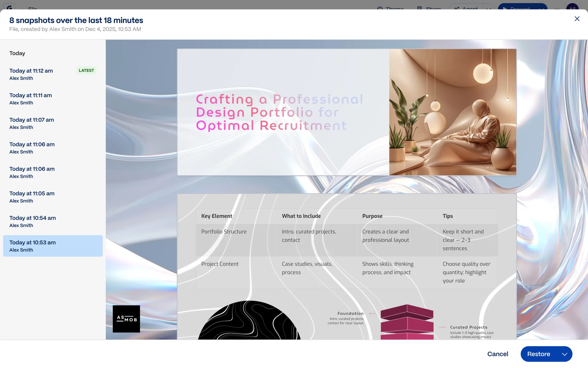The height and width of the screenshot is (368, 588).
Task: Click the stacked magenta blocks graphic
Action: [x=407, y=322]
